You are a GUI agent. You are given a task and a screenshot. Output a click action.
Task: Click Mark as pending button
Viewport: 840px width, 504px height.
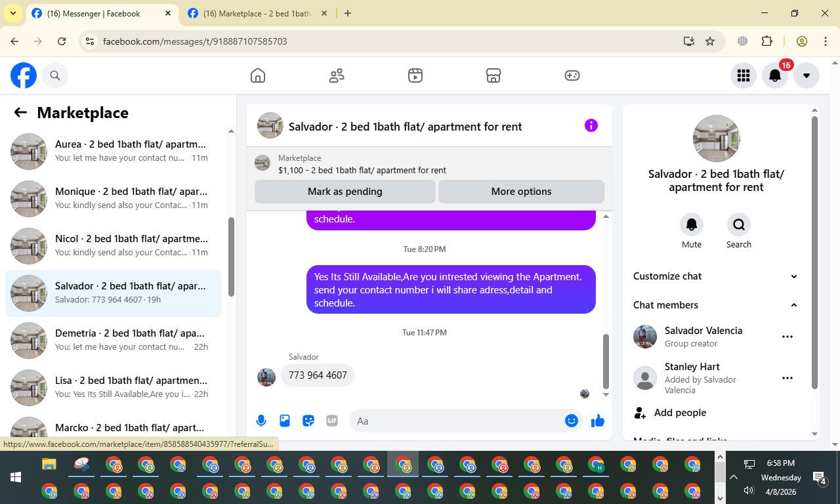click(x=345, y=192)
